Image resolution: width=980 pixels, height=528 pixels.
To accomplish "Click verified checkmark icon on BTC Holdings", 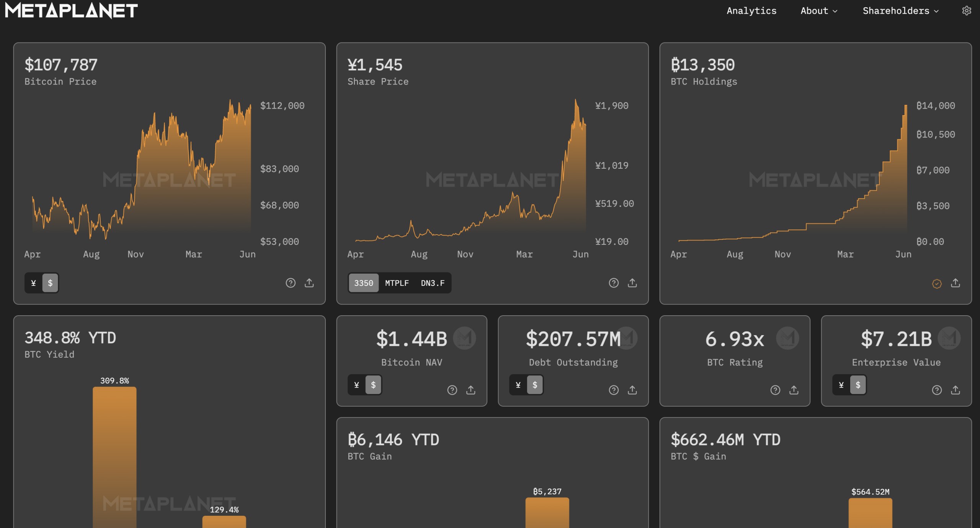I will tap(937, 284).
